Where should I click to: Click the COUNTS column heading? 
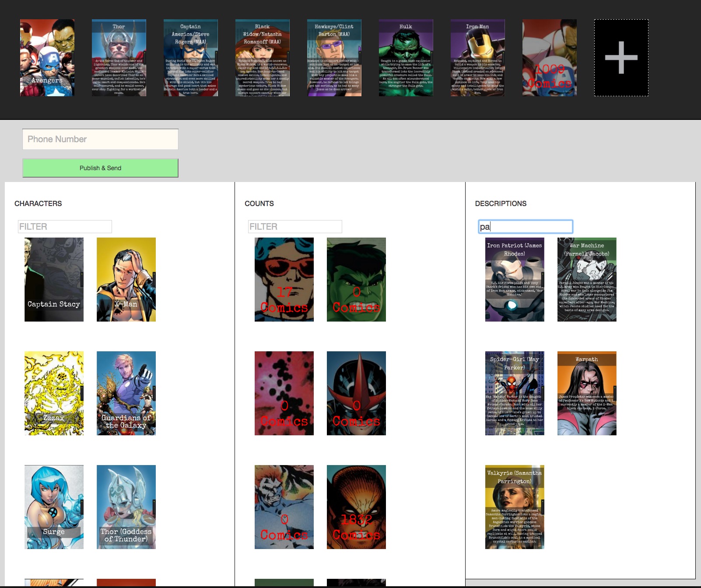coord(259,203)
